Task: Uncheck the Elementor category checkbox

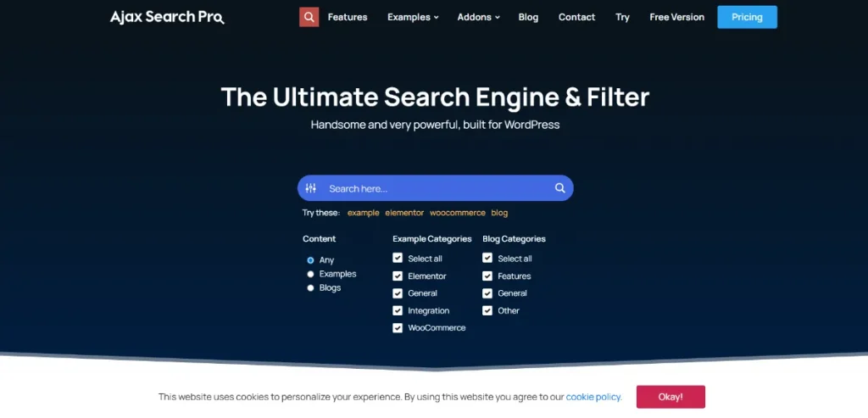Action: [x=398, y=276]
